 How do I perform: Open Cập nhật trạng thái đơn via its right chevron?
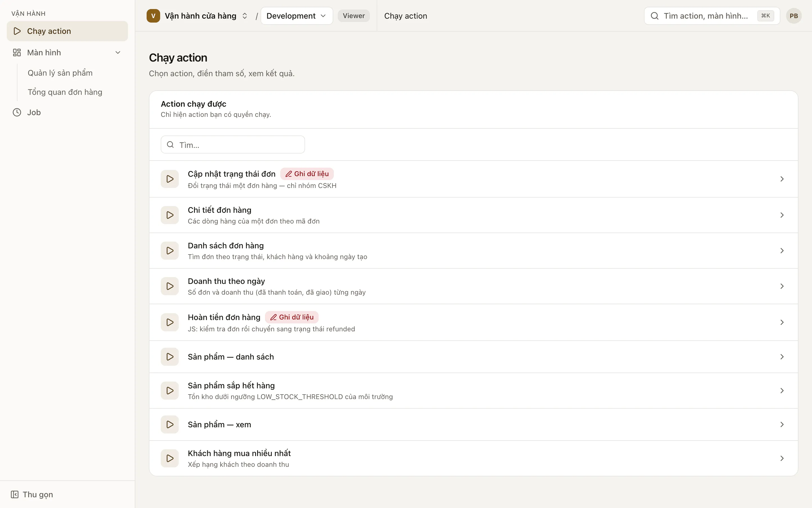click(782, 179)
